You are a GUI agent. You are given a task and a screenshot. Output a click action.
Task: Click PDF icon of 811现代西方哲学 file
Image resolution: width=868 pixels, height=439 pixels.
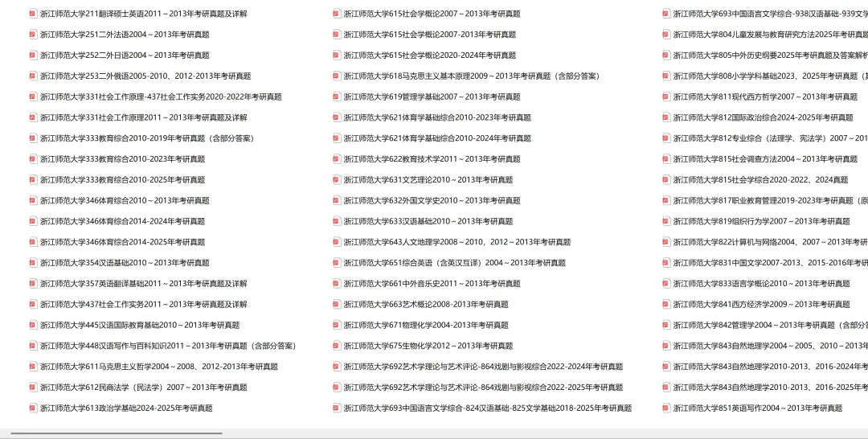coord(666,96)
